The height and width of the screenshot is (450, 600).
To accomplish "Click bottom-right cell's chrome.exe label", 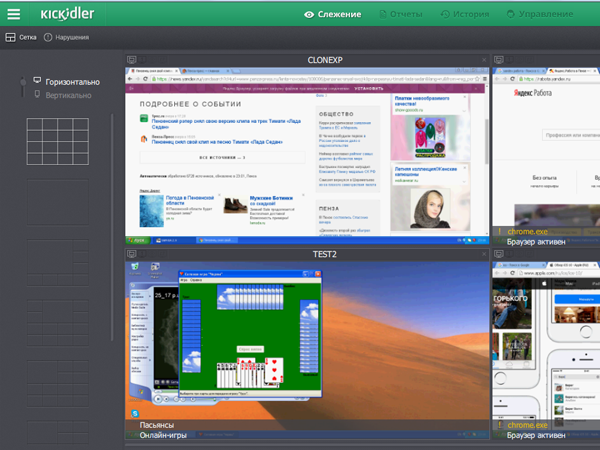I will 527,425.
